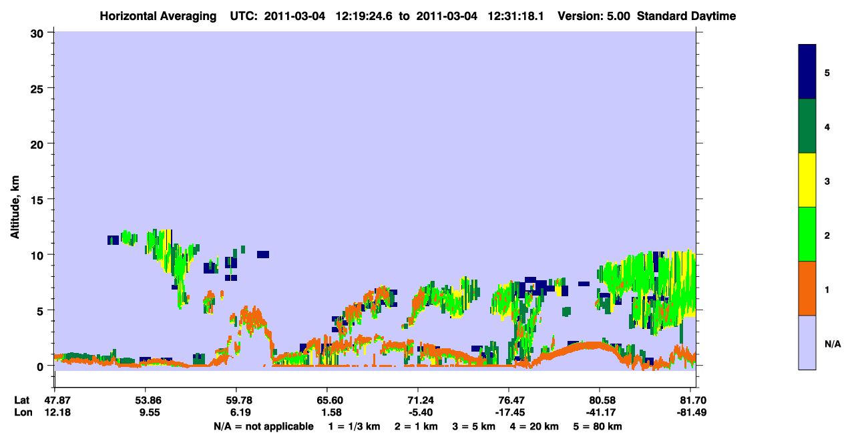
Task: Click the altitude tick label 30
Action: pyautogui.click(x=39, y=33)
